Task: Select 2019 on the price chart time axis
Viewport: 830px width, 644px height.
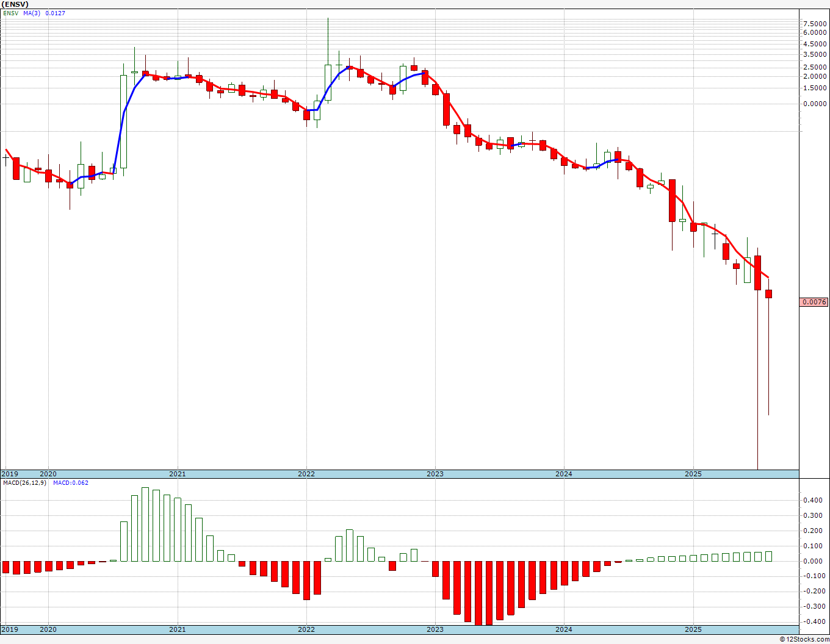Action: (9, 474)
